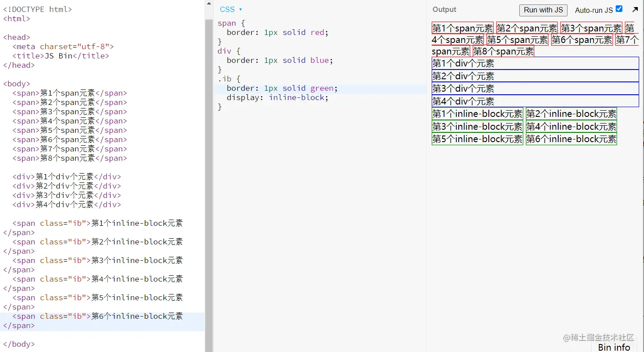This screenshot has height=352, width=644.
Task: Click the 第6个inline-block元素 box in output
Action: 571,139
